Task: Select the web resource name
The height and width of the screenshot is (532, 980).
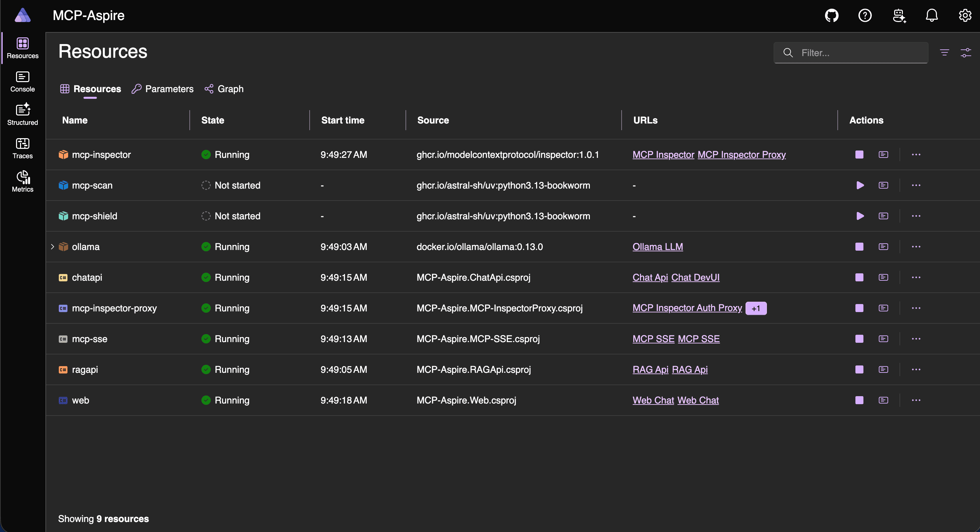Action: tap(80, 400)
